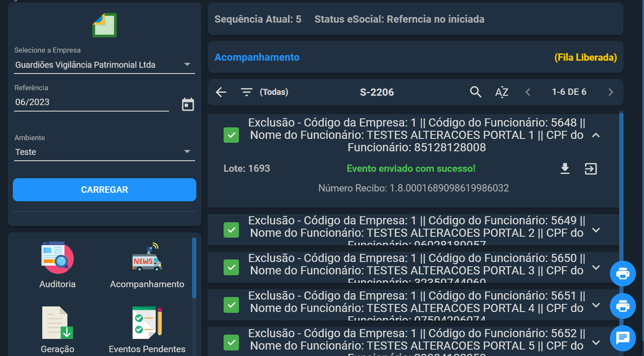Toggle checkbox for Funcionário 5648
644x356 pixels.
pyautogui.click(x=231, y=135)
